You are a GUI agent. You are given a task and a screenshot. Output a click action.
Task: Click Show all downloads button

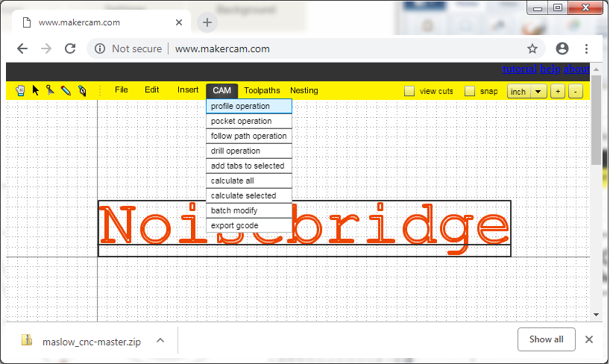tap(546, 339)
